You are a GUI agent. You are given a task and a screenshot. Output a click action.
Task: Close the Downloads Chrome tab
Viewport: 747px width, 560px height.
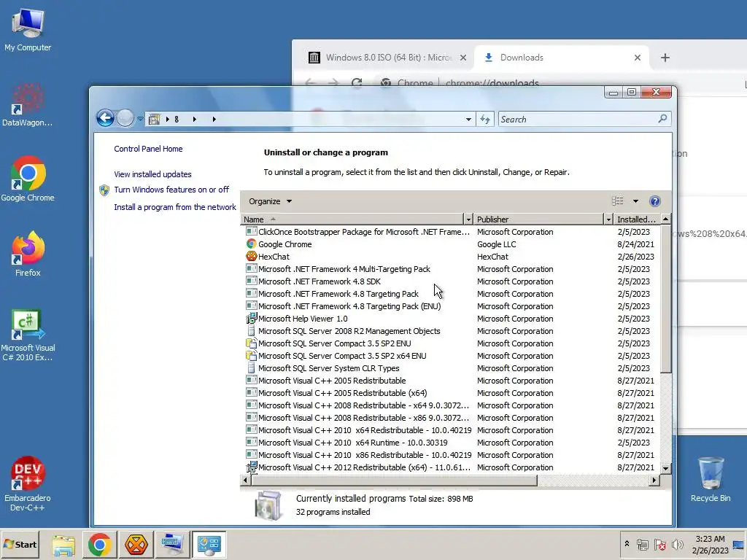(x=638, y=58)
